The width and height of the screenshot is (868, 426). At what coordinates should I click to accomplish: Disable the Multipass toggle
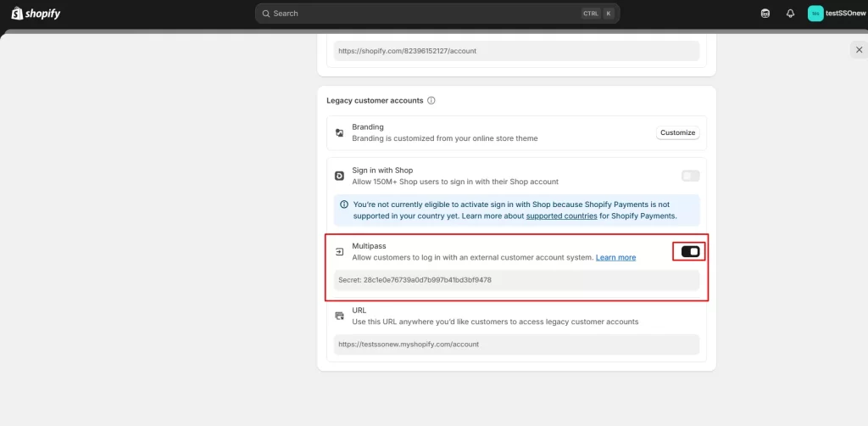point(690,251)
